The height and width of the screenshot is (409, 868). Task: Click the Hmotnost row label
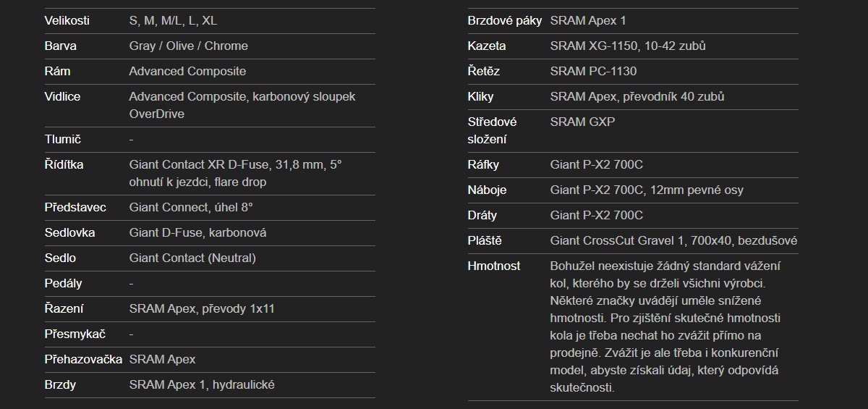point(494,266)
